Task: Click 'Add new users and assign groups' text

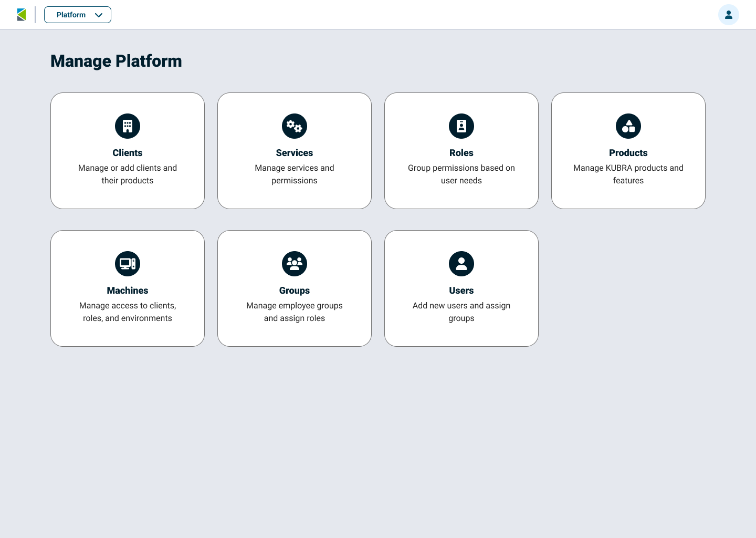Action: click(461, 312)
